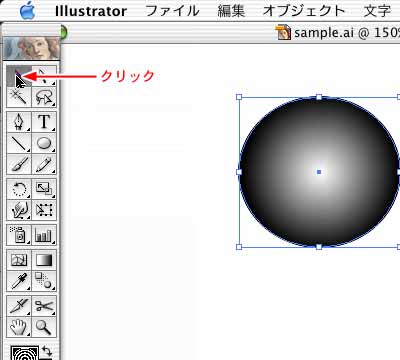Activate the Zoom magnifier tool
400x360 pixels.
(x=44, y=327)
